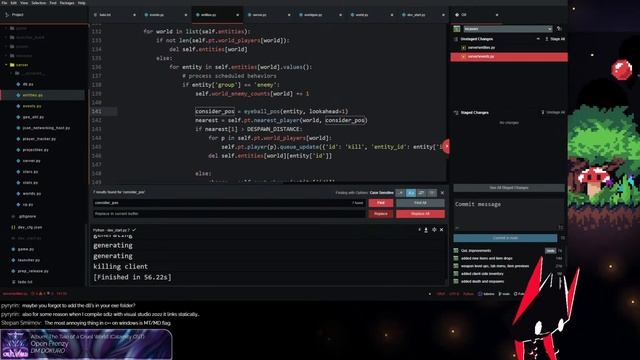The image size is (640, 360).
Task: Close the Python output panel
Action: [x=441, y=230]
